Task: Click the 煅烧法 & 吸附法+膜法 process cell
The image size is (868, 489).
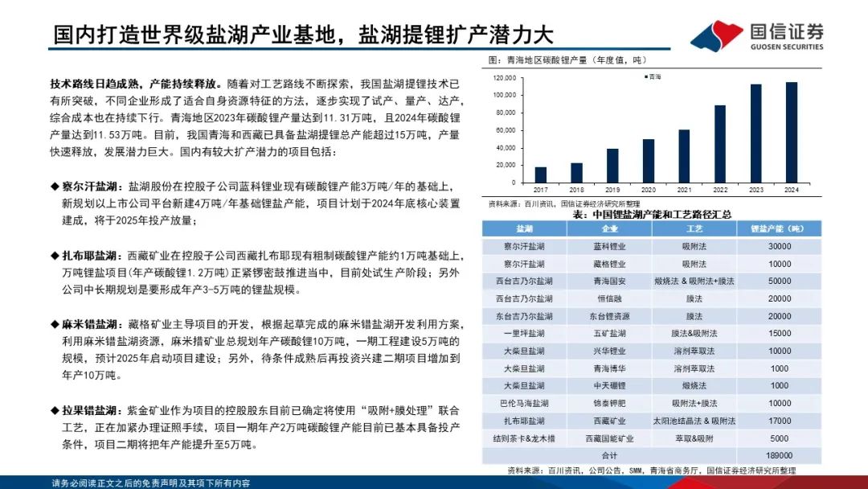Action: coord(694,281)
